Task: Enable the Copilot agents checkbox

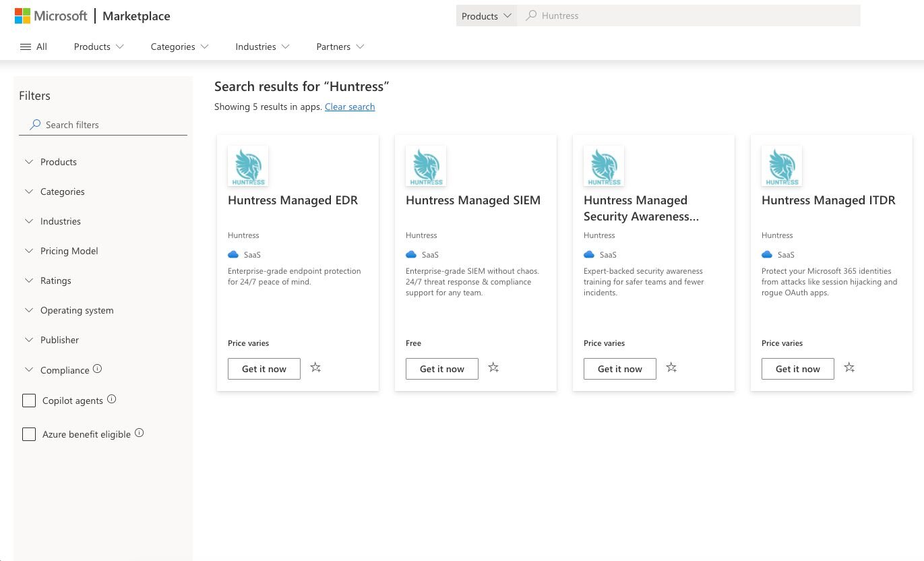Action: click(29, 401)
